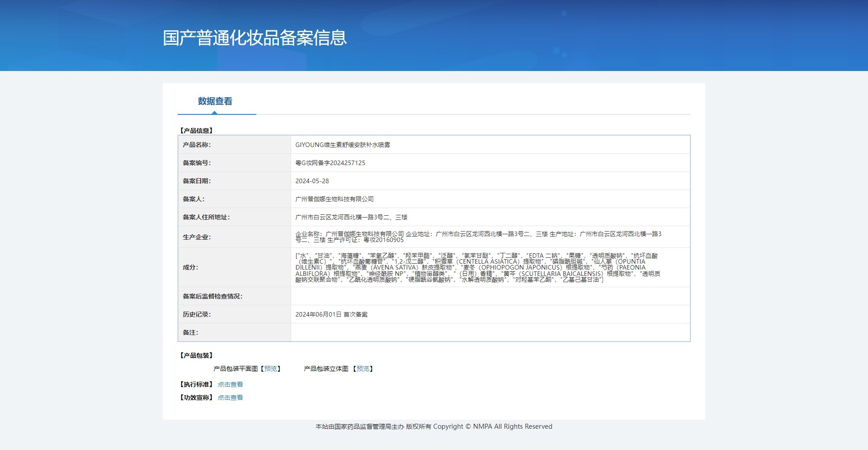Click the 产品名称 row label
This screenshot has height=450, width=868.
(197, 145)
